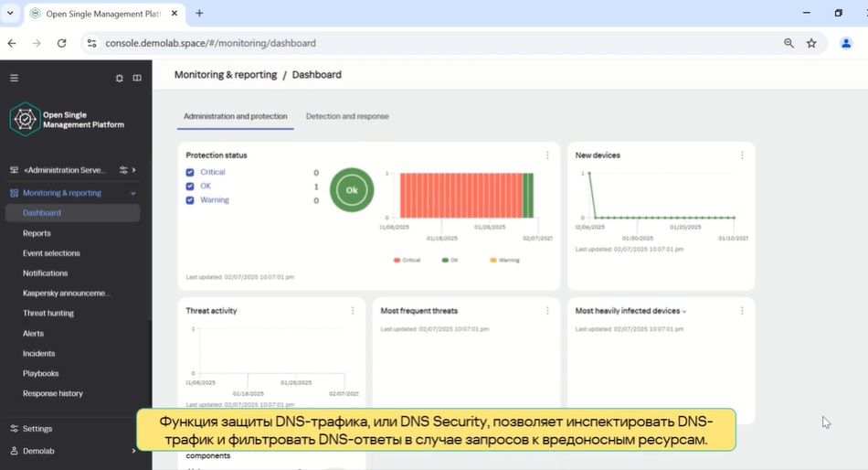Click the Warning status label link

click(214, 200)
